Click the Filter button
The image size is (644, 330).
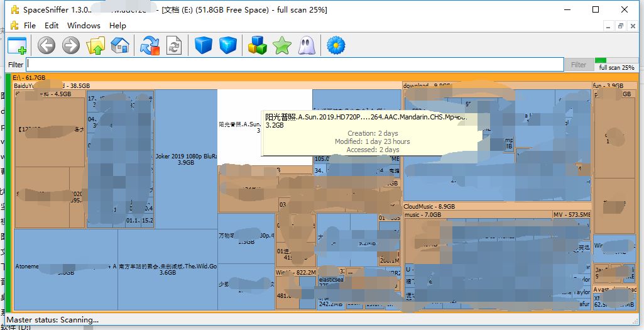pos(578,65)
